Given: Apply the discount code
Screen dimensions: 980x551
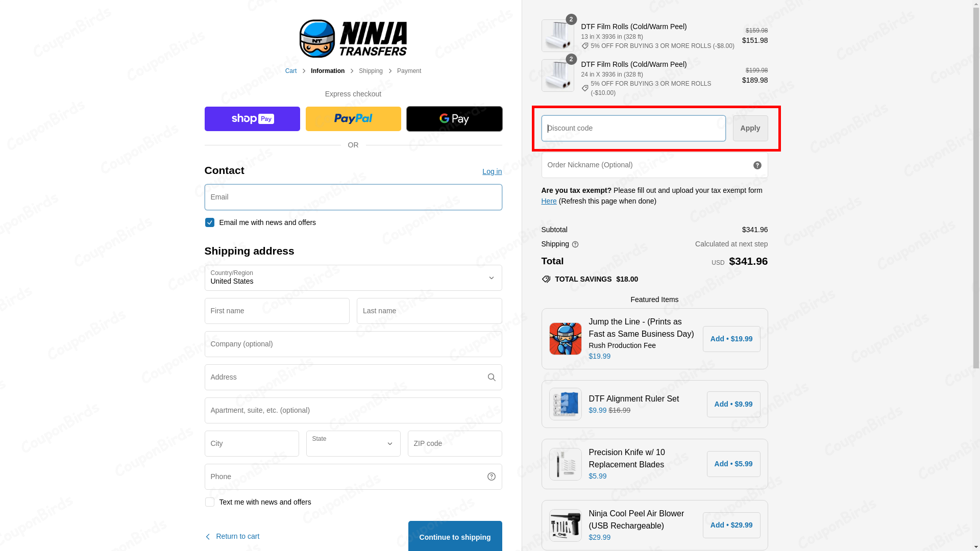Looking at the screenshot, I should (750, 128).
